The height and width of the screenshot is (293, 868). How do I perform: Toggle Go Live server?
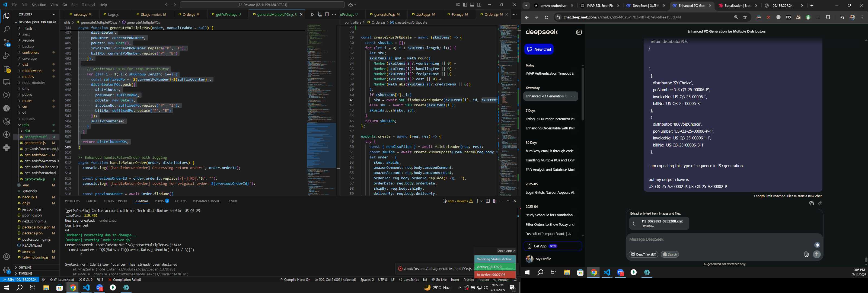click(439, 280)
